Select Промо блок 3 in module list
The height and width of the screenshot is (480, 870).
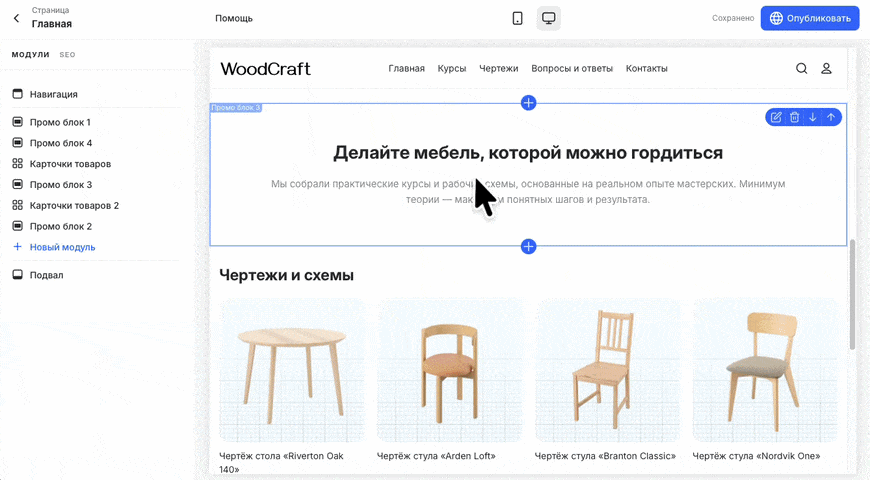60,184
